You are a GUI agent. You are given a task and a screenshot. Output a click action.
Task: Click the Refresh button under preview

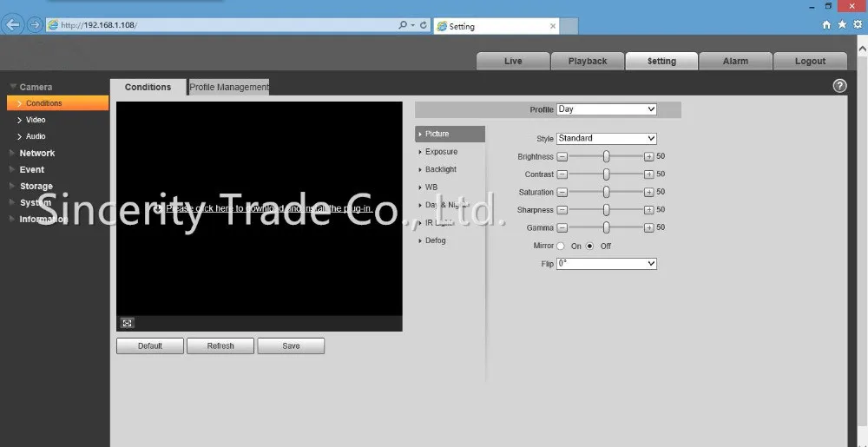point(220,345)
